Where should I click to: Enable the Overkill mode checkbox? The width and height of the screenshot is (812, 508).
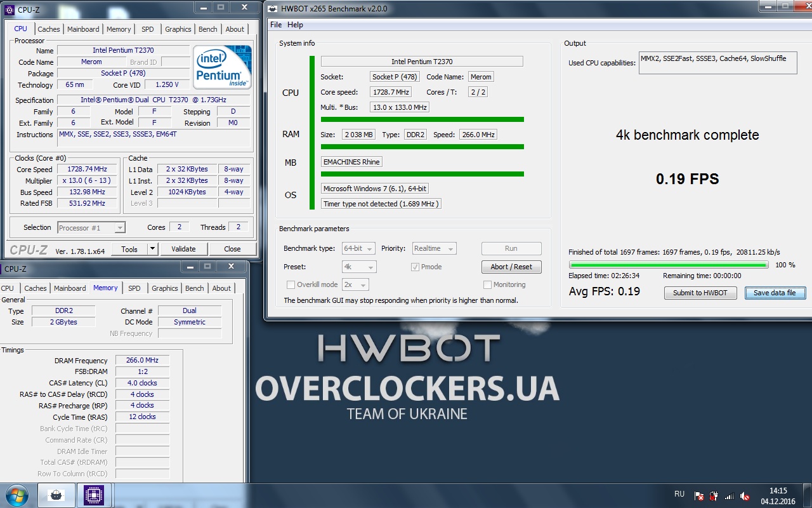click(291, 284)
